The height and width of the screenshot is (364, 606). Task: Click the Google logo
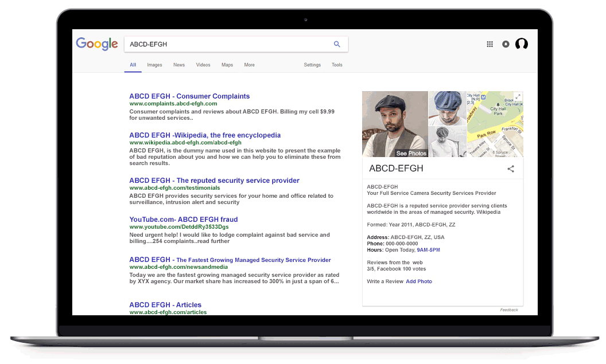(x=97, y=44)
